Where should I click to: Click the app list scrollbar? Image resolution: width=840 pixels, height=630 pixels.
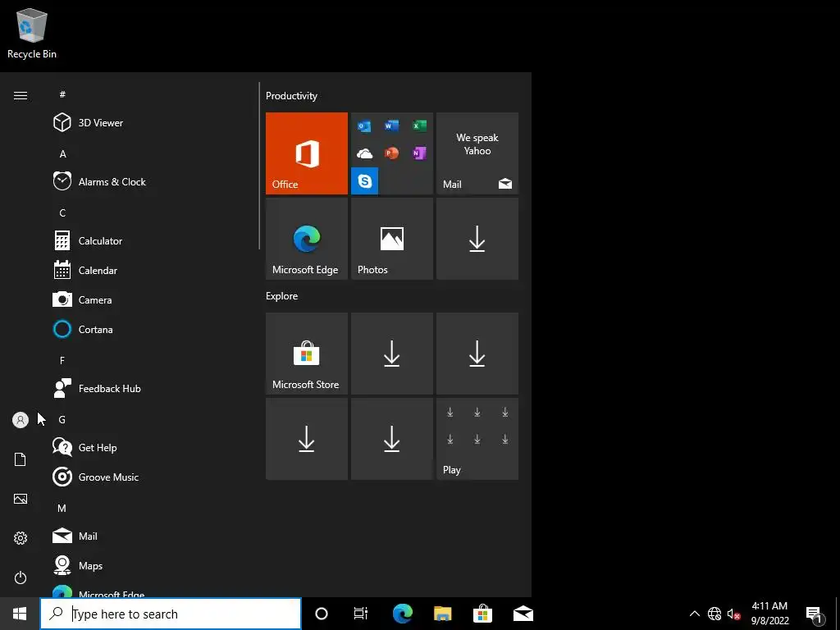(x=259, y=166)
